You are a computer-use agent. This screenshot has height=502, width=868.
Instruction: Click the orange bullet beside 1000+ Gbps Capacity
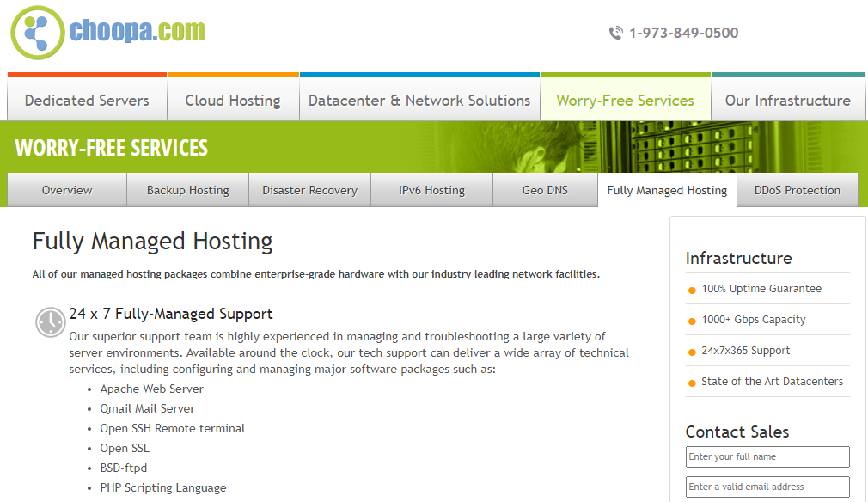click(692, 321)
